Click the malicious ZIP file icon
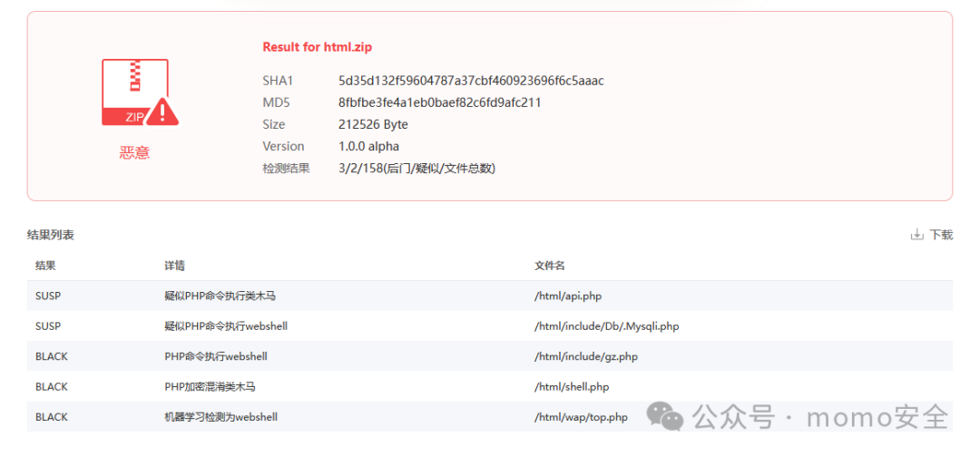 click(x=140, y=93)
